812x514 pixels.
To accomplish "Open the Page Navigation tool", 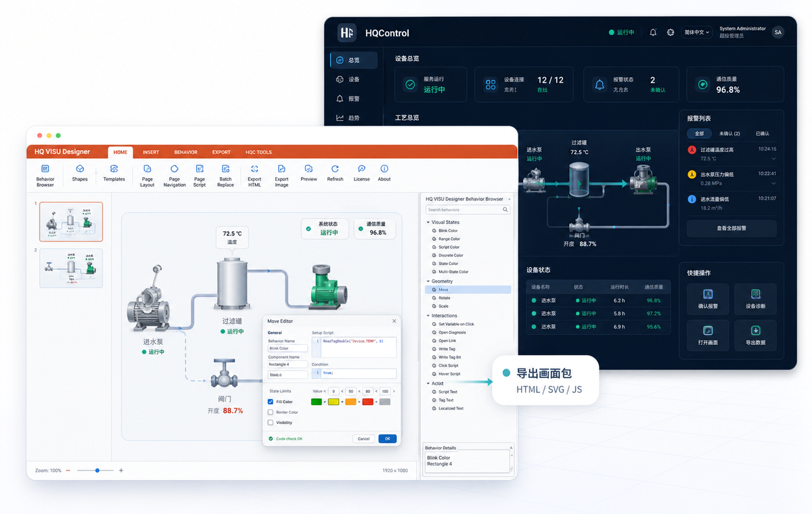I will point(174,168).
